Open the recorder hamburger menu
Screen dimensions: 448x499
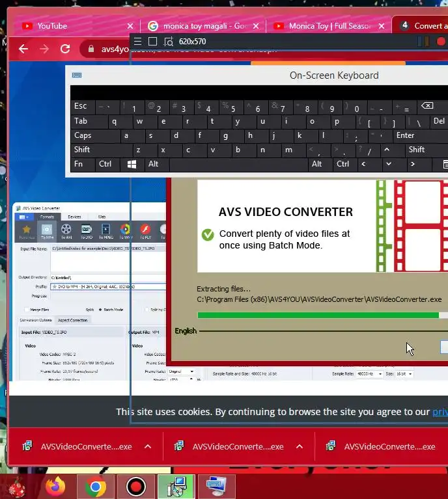click(137, 42)
